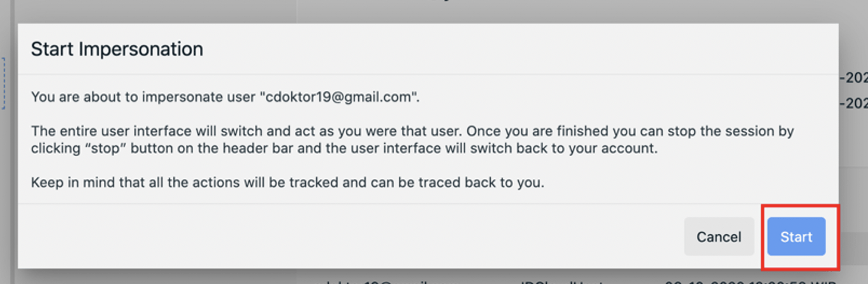Click the "Start Impersonation" dialog title
Image resolution: width=868 pixels, height=284 pixels.
tap(117, 49)
